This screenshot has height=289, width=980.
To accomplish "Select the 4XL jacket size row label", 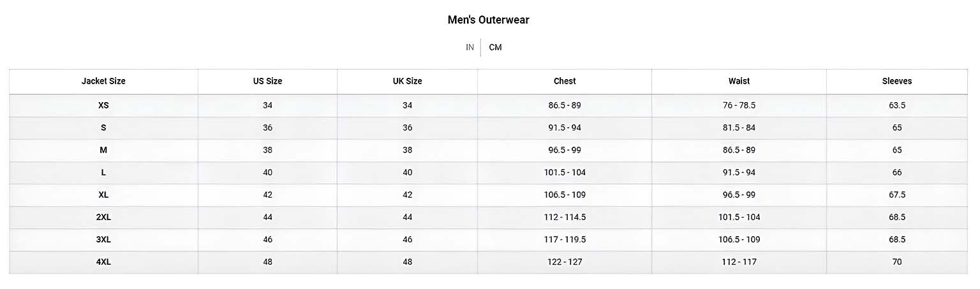I will tap(103, 262).
